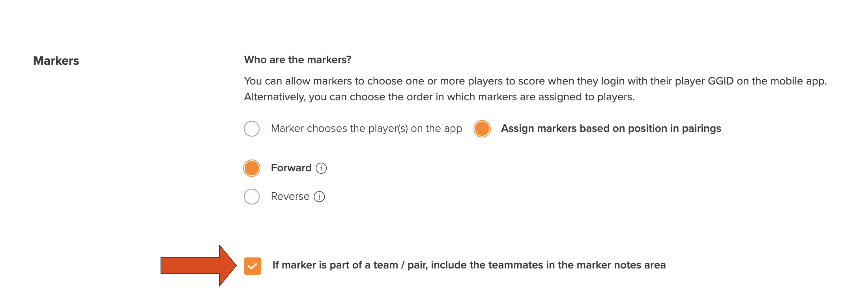
Task: Open the Forward option info icon
Action: coord(321,168)
